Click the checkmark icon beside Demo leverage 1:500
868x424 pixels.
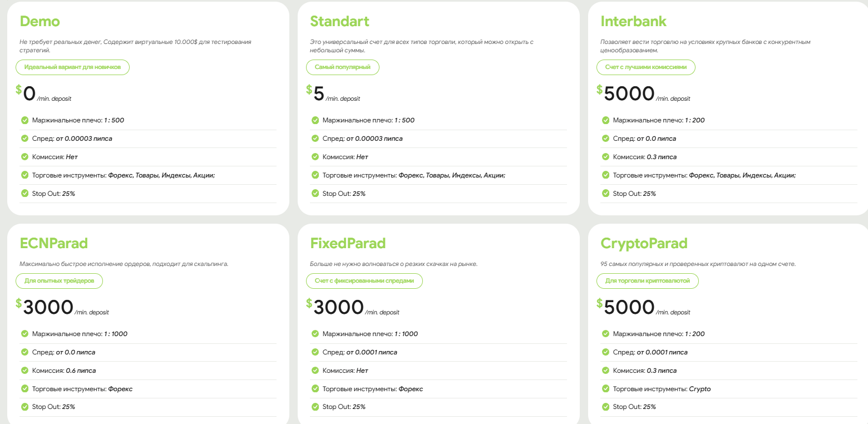(x=24, y=120)
